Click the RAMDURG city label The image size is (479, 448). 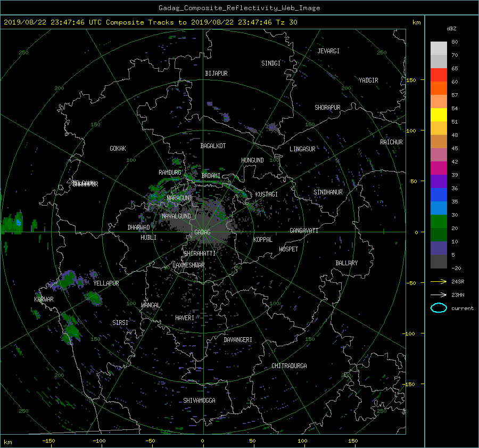(170, 173)
